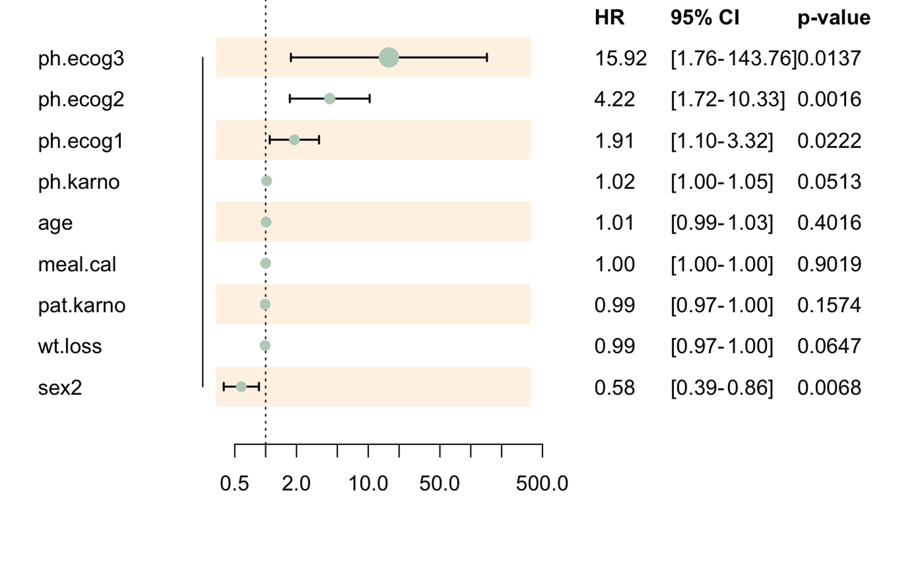Select the 95% CI column header
This screenshot has height=571, width=924.
point(705,18)
